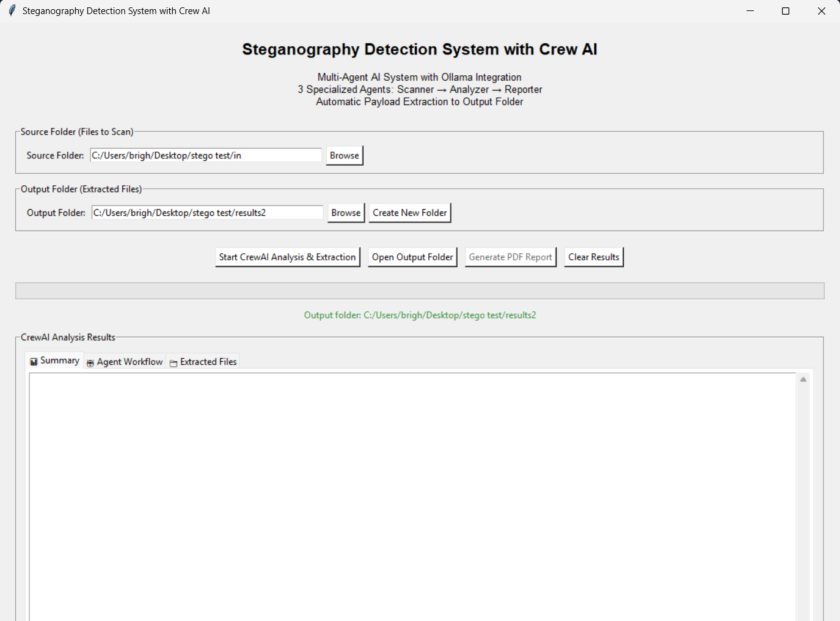Close the Steganography Detection System window
Screen dimensions: 840x621
(x=821, y=11)
